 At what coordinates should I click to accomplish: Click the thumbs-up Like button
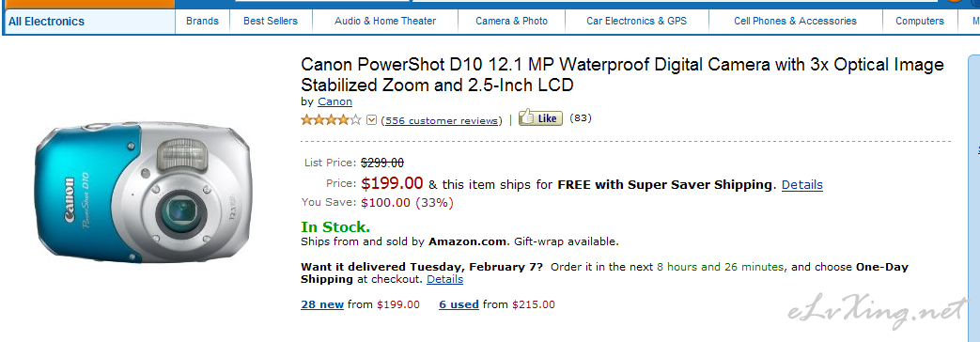pyautogui.click(x=540, y=118)
